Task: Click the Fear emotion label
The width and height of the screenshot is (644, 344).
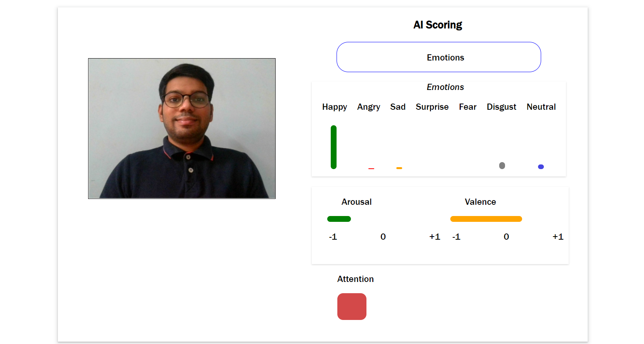Action: point(467,107)
